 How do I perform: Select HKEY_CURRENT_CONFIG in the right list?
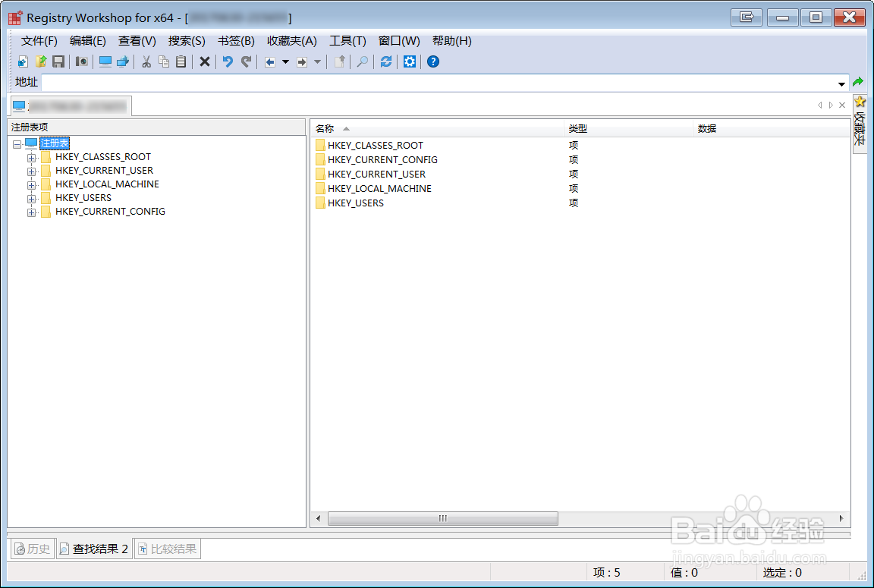point(383,159)
